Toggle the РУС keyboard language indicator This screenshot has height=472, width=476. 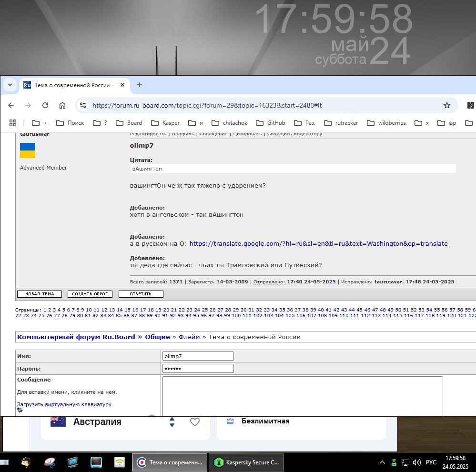(x=431, y=462)
